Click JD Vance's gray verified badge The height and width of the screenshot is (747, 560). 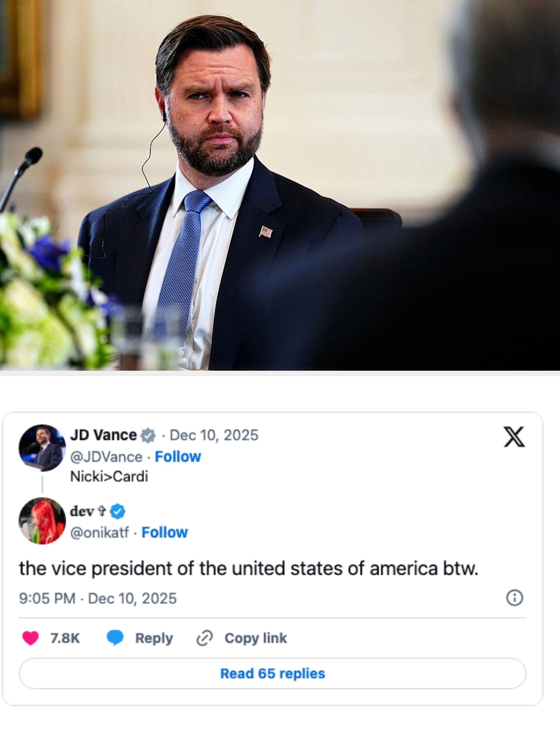tap(149, 435)
